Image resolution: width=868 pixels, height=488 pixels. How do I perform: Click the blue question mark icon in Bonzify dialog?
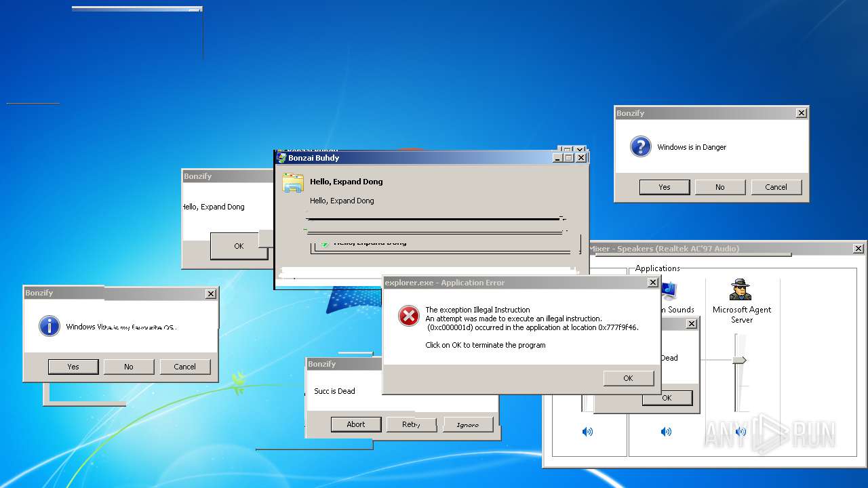point(641,146)
